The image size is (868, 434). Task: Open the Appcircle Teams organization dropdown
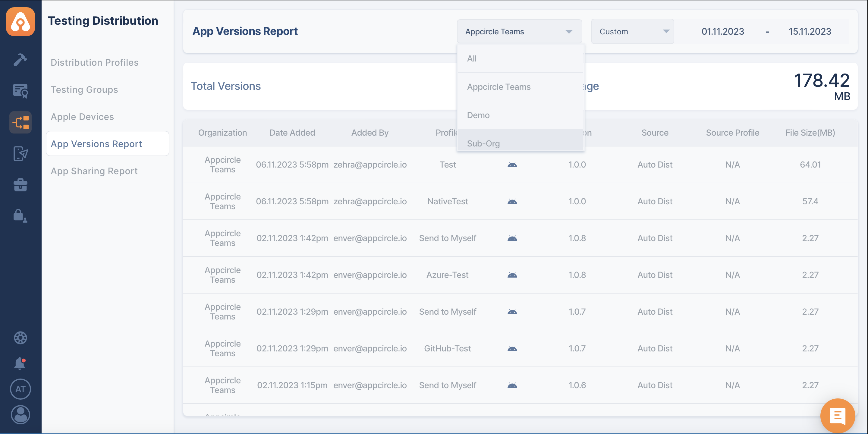519,31
